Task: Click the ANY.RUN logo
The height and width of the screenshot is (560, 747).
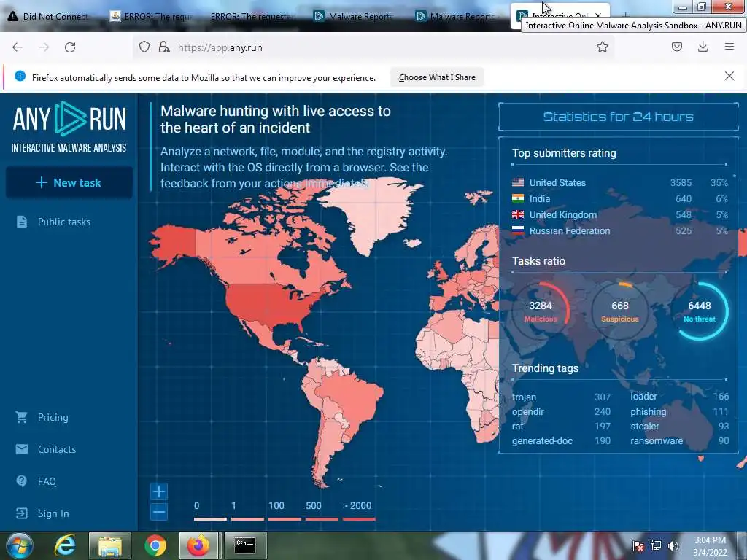Action: pos(69,127)
